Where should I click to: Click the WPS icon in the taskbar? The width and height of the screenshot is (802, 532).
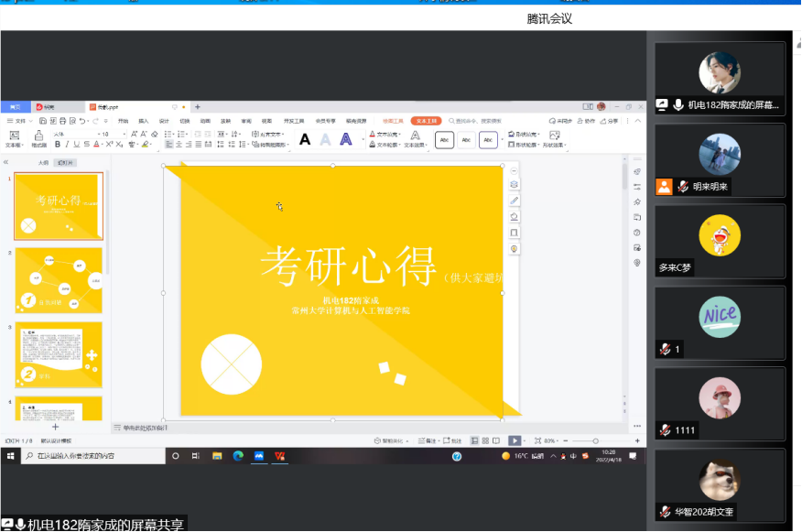[279, 455]
